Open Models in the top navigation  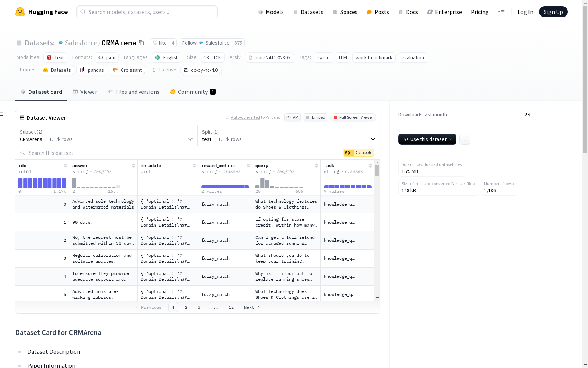click(271, 12)
